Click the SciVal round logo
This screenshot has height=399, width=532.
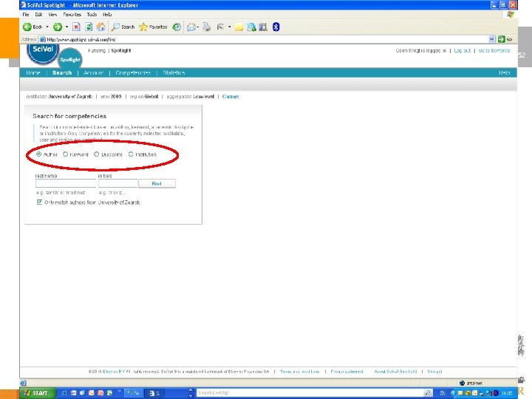[43, 52]
